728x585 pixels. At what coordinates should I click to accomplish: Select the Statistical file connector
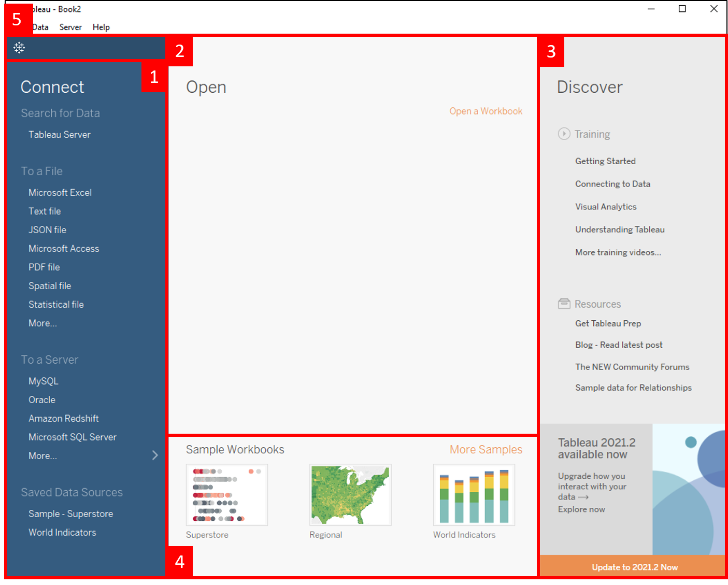56,304
